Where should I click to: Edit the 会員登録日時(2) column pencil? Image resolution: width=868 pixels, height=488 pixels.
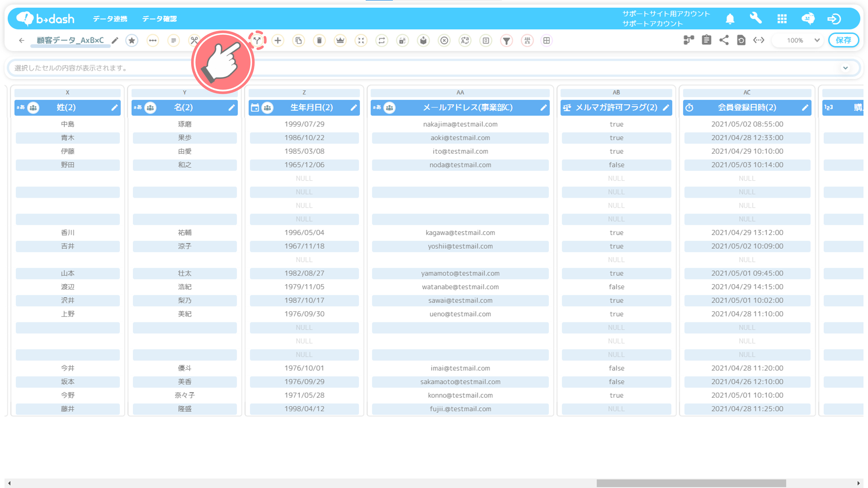(805, 107)
